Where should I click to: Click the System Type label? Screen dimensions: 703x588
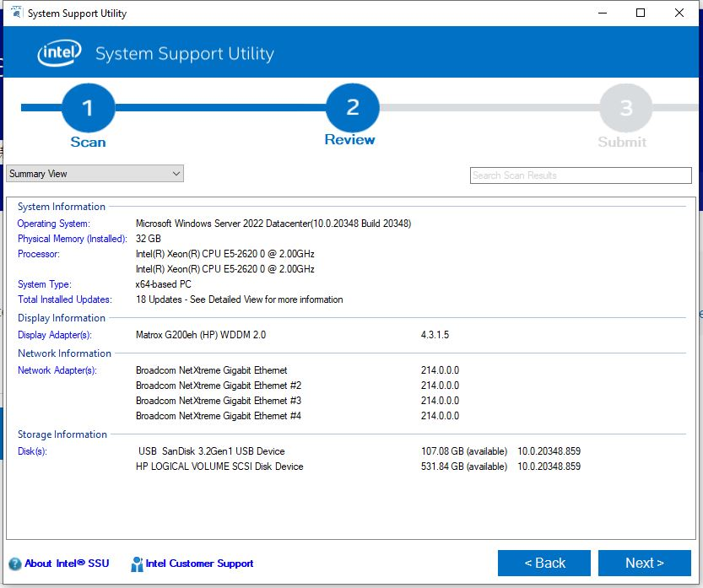45,284
